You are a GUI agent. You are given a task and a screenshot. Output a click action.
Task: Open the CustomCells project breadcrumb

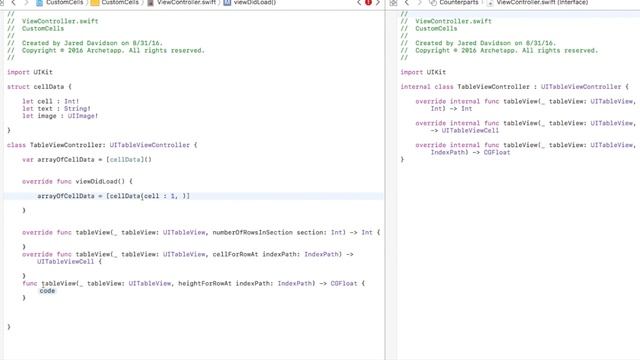coord(60,2)
